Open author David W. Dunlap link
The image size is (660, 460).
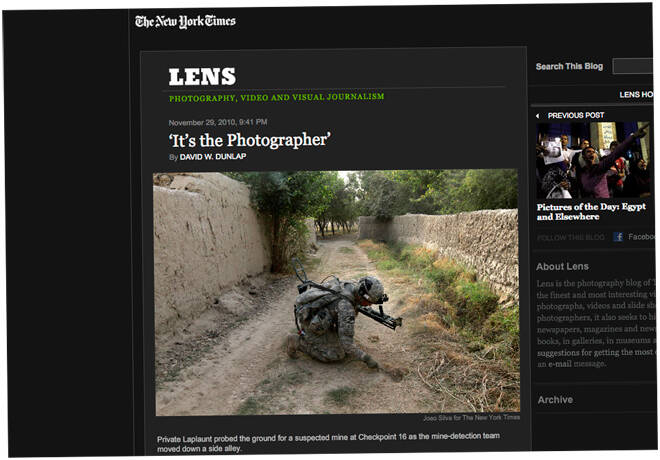pos(213,157)
